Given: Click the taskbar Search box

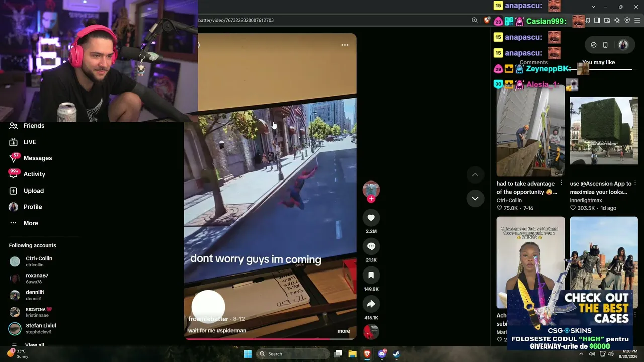Looking at the screenshot, I should pyautogui.click(x=293, y=354).
